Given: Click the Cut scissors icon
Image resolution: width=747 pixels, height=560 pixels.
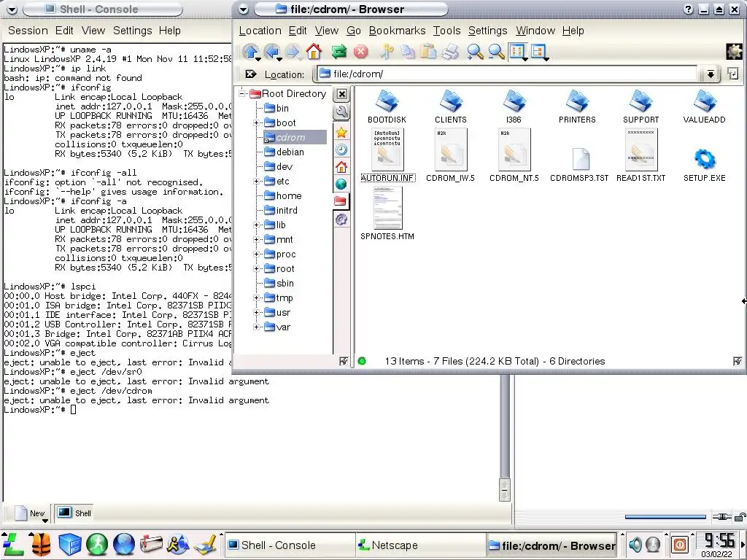Looking at the screenshot, I should [387, 52].
